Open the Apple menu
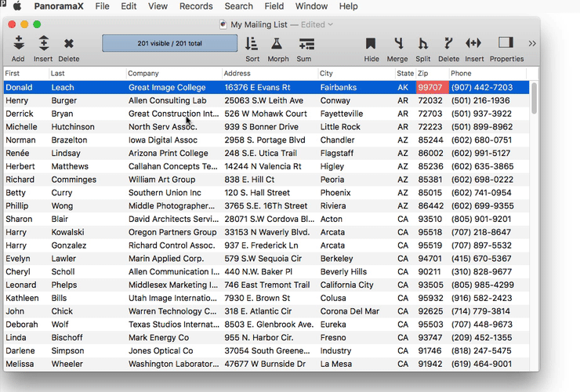The width and height of the screenshot is (580, 392). click(x=17, y=6)
